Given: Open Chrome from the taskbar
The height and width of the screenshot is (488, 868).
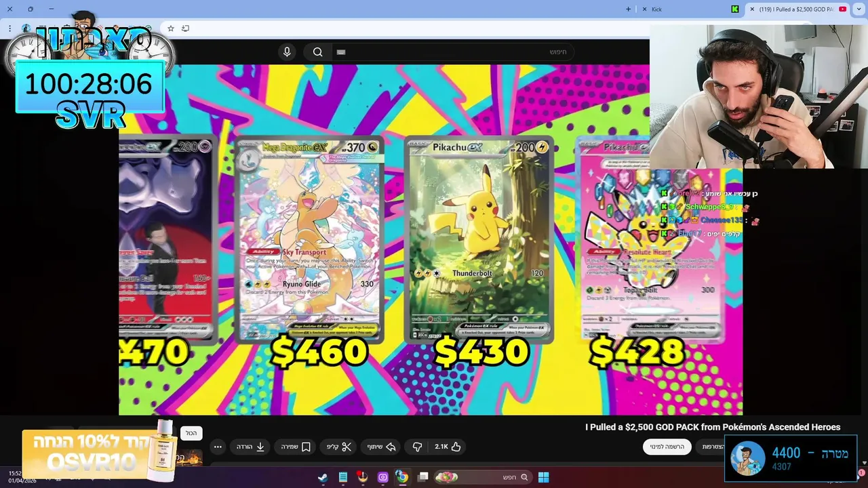Looking at the screenshot, I should tap(402, 477).
